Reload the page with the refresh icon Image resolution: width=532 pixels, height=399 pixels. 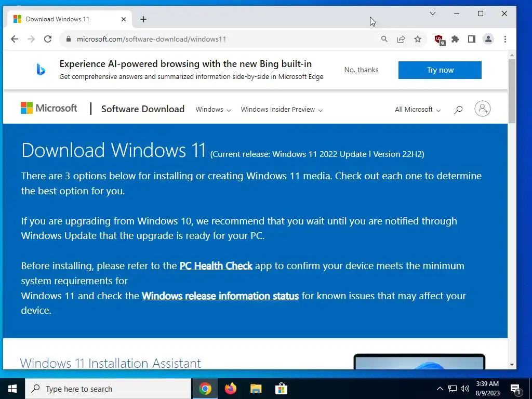pyautogui.click(x=48, y=39)
